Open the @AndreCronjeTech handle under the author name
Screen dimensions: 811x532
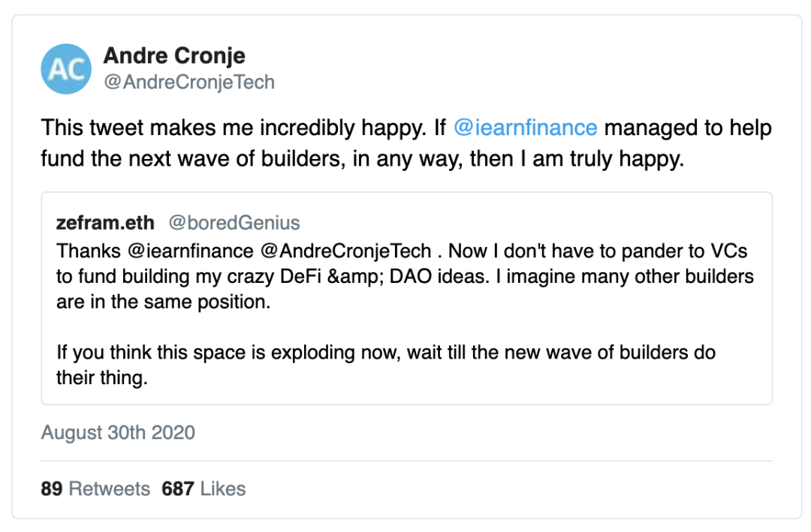[x=189, y=83]
